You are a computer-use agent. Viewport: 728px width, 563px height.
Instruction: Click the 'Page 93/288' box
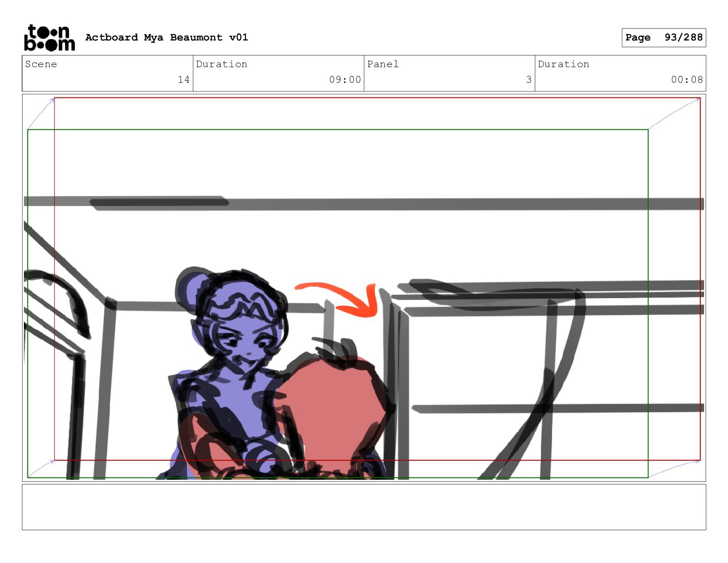[664, 38]
